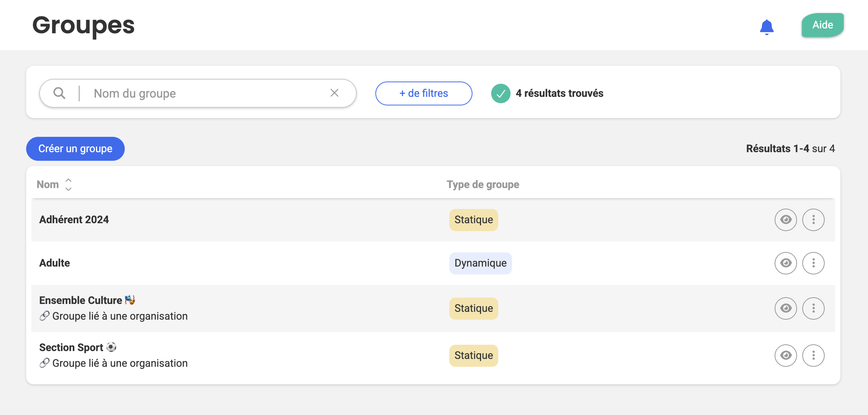Open more options for Adulte
Screen dimensions: 868x415
pos(813,263)
